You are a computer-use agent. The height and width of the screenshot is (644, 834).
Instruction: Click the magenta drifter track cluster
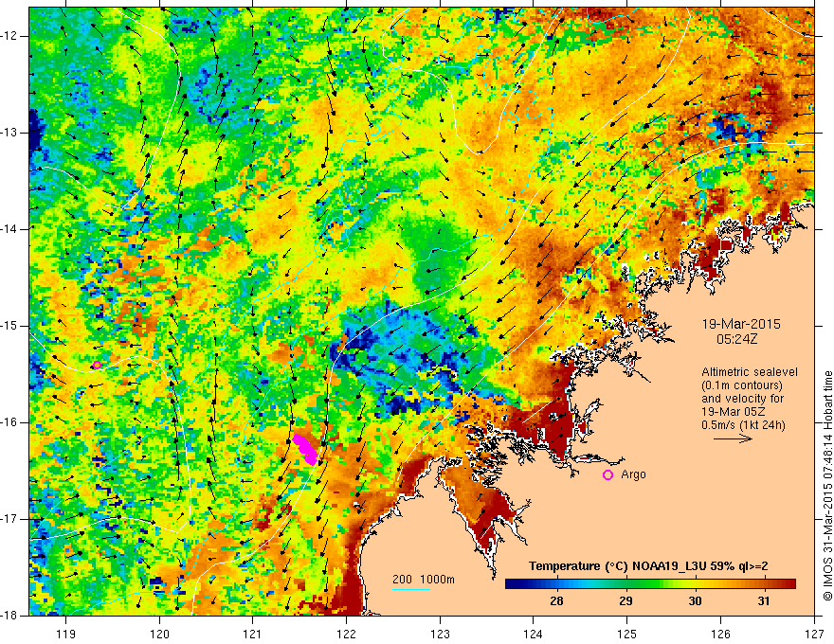pyautogui.click(x=305, y=450)
